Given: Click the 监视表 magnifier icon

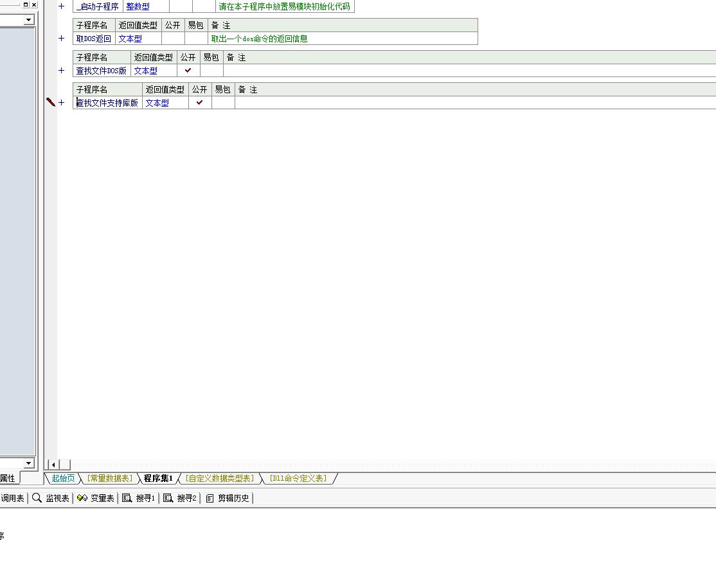Looking at the screenshot, I should (37, 498).
